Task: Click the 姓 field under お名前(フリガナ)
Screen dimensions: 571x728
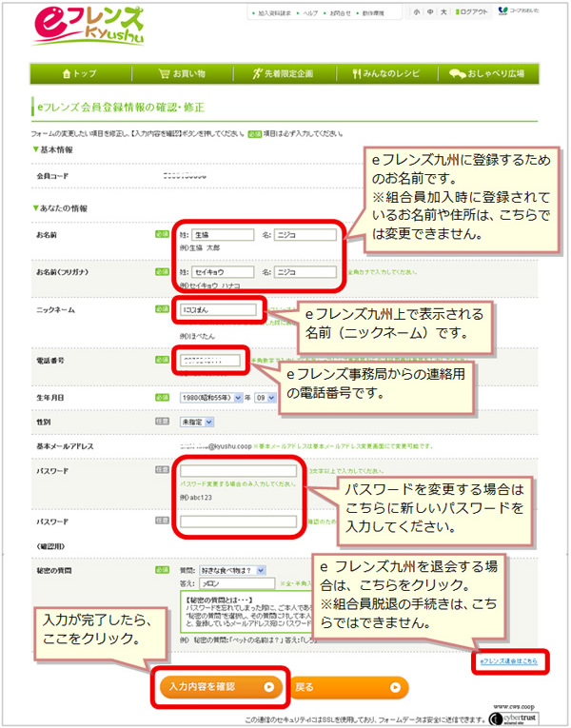Action: tap(223, 272)
